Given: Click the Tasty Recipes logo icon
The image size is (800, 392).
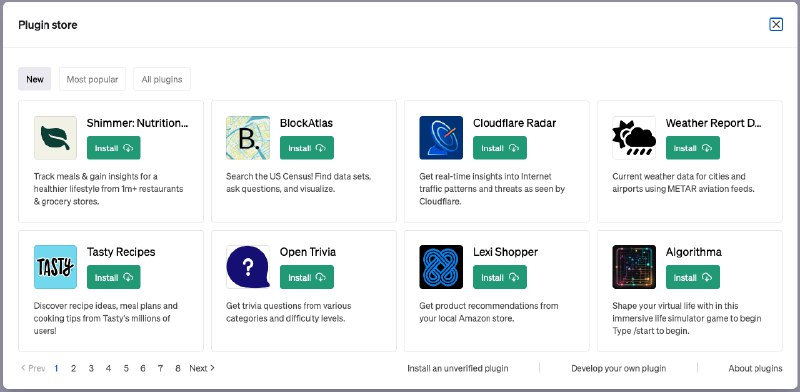Looking at the screenshot, I should (x=56, y=267).
